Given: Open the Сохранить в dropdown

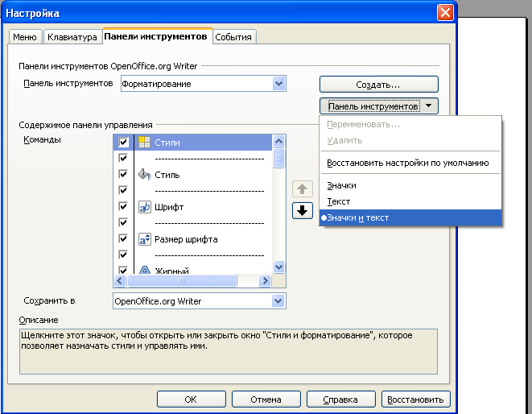Looking at the screenshot, I should point(278,301).
